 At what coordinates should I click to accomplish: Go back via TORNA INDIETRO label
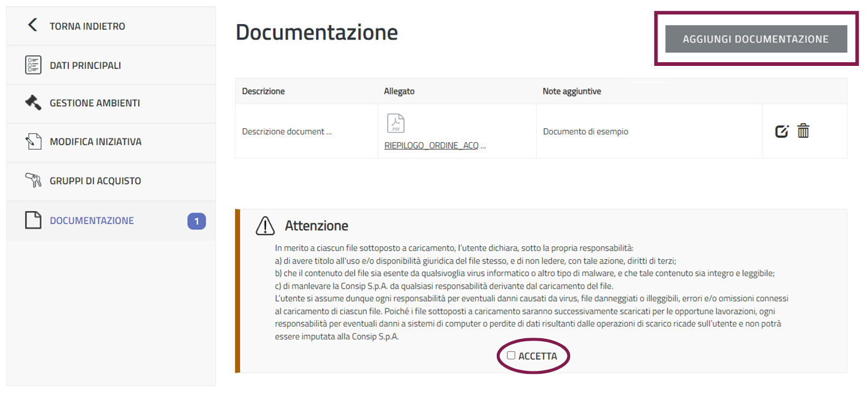[87, 26]
